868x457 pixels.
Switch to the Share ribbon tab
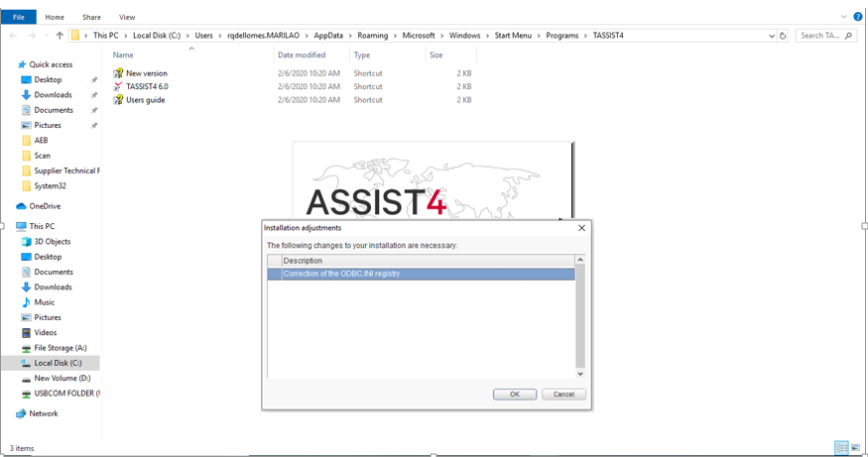tap(91, 17)
